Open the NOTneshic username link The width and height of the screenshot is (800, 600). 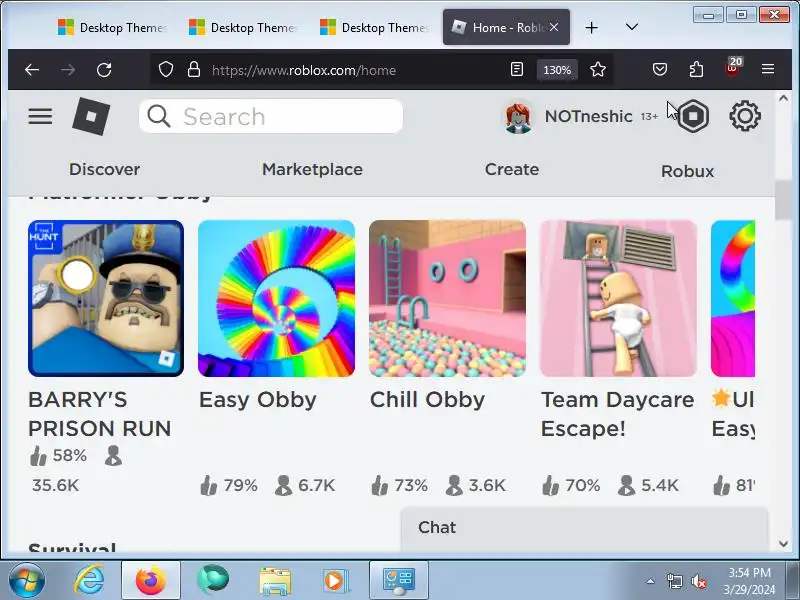(x=588, y=116)
